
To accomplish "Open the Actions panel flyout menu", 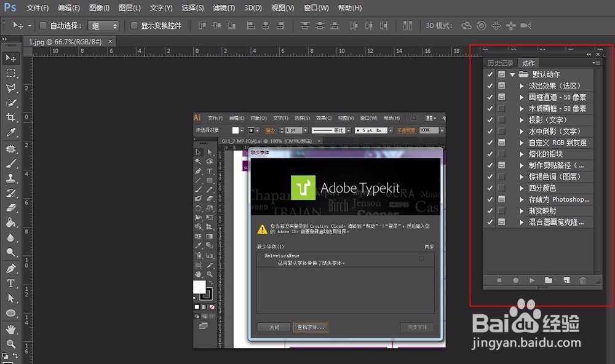I will [596, 63].
